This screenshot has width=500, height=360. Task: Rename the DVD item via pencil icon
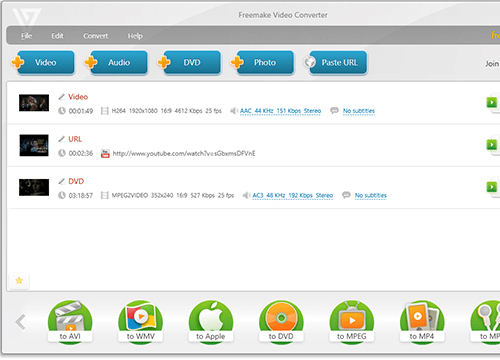point(62,181)
